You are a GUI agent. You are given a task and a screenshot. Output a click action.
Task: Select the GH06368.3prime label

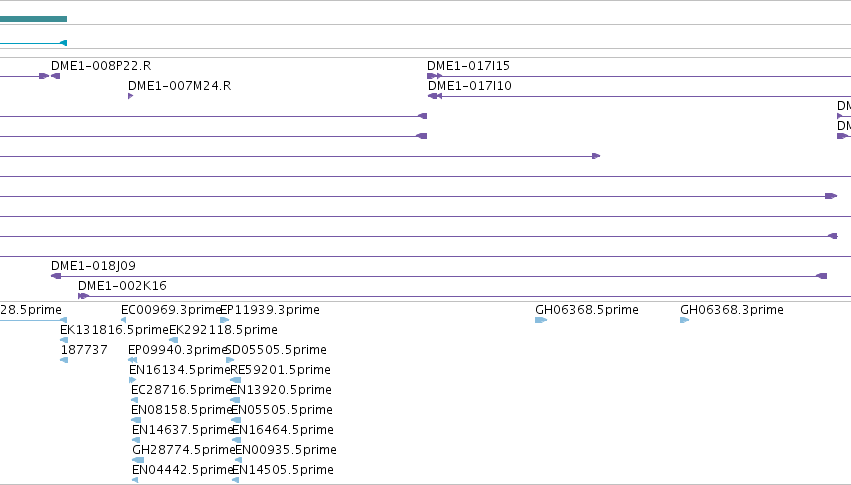pos(732,310)
